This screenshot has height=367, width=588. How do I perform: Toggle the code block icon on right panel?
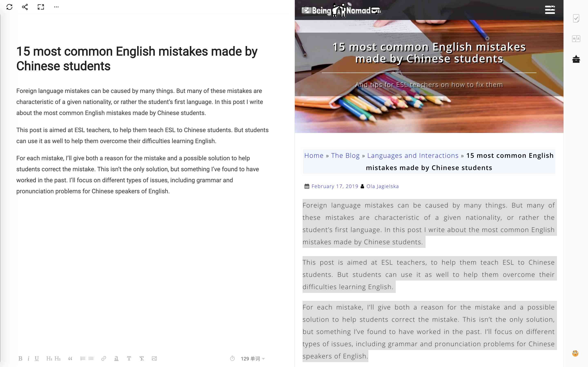(577, 39)
